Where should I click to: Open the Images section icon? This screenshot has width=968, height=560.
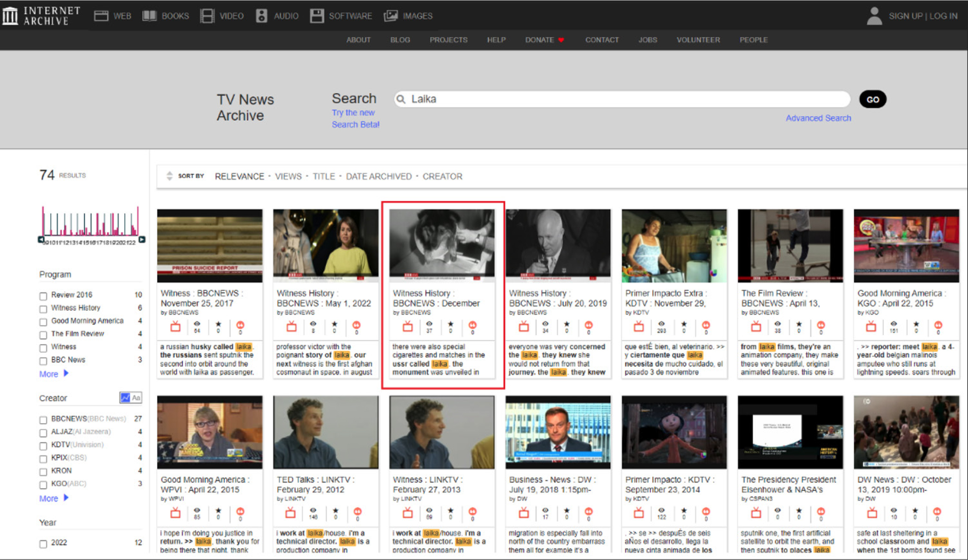tap(391, 16)
